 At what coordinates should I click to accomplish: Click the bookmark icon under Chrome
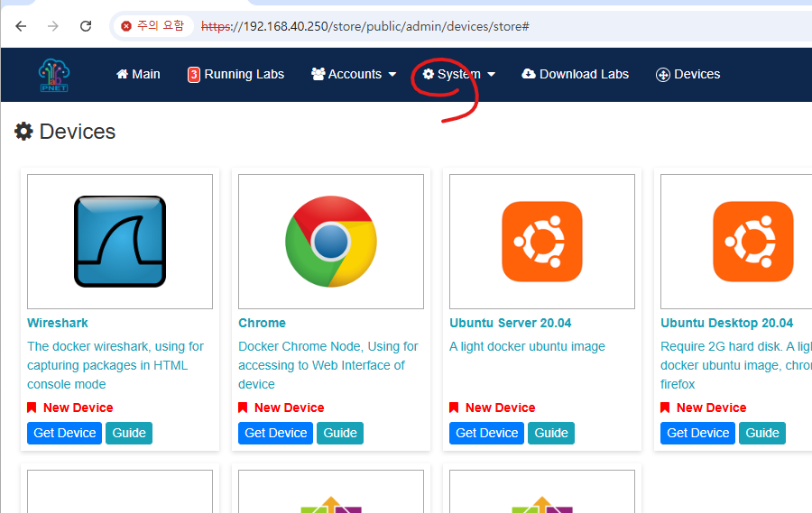[243, 408]
